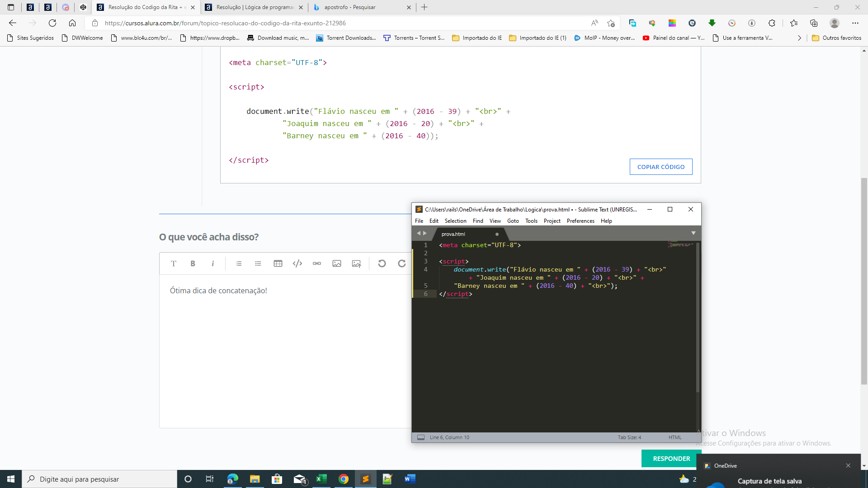Open Excel from the taskbar
Image resolution: width=868 pixels, height=488 pixels.
coord(321,479)
